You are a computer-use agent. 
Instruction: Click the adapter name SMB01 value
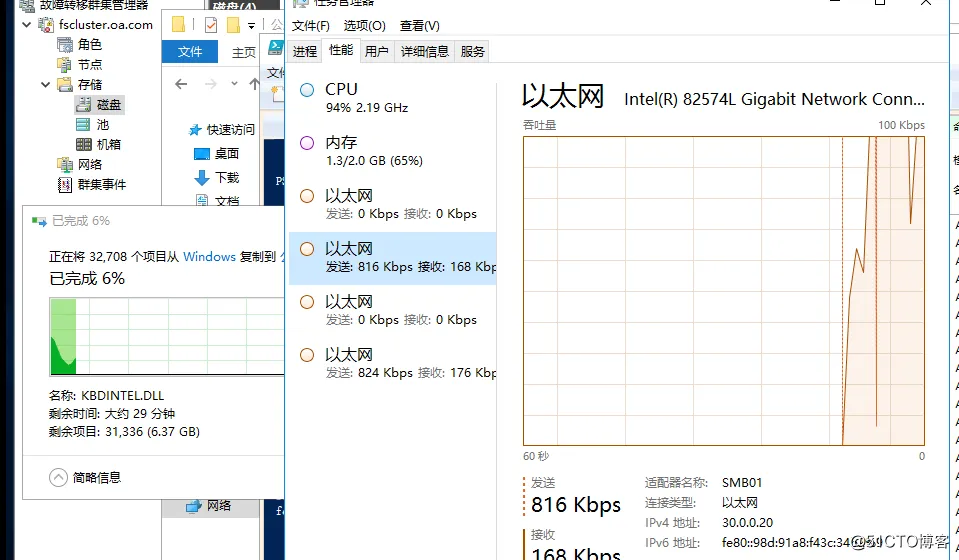pos(742,482)
